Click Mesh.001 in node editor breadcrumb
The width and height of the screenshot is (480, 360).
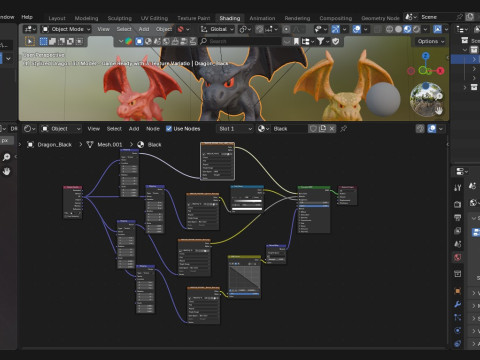(109, 145)
